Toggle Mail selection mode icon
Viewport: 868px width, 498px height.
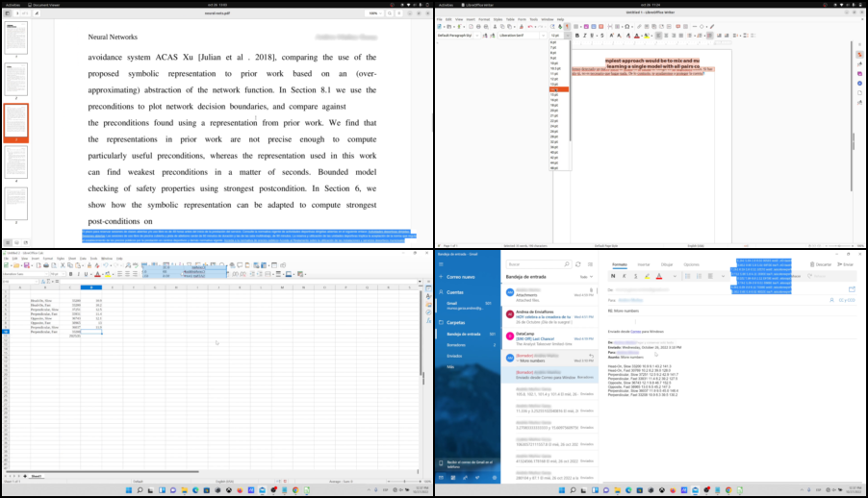click(590, 264)
